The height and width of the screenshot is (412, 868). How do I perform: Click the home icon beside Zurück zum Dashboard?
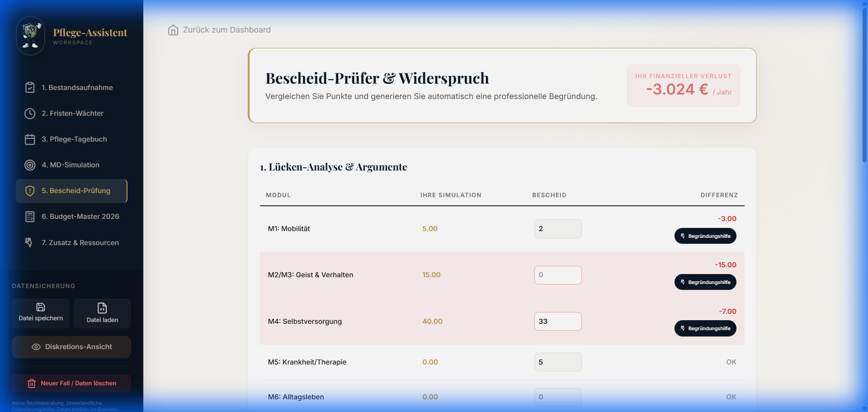click(173, 30)
